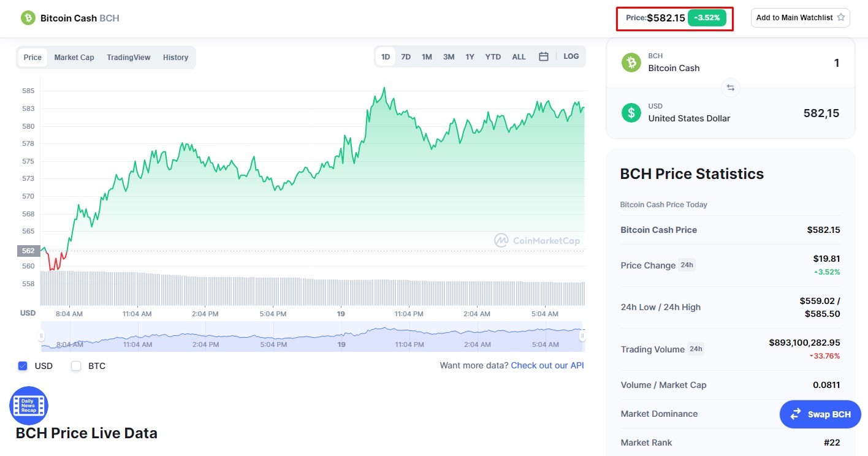Switch to the Price chart tab
Image resolution: width=868 pixels, height=456 pixels.
[x=32, y=57]
